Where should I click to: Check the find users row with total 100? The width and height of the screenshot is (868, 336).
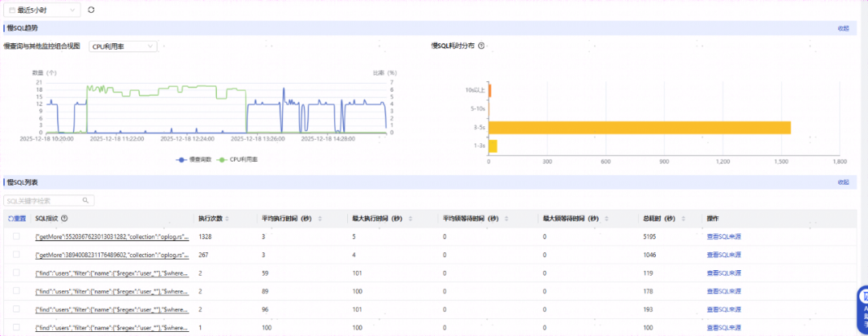(x=17, y=328)
